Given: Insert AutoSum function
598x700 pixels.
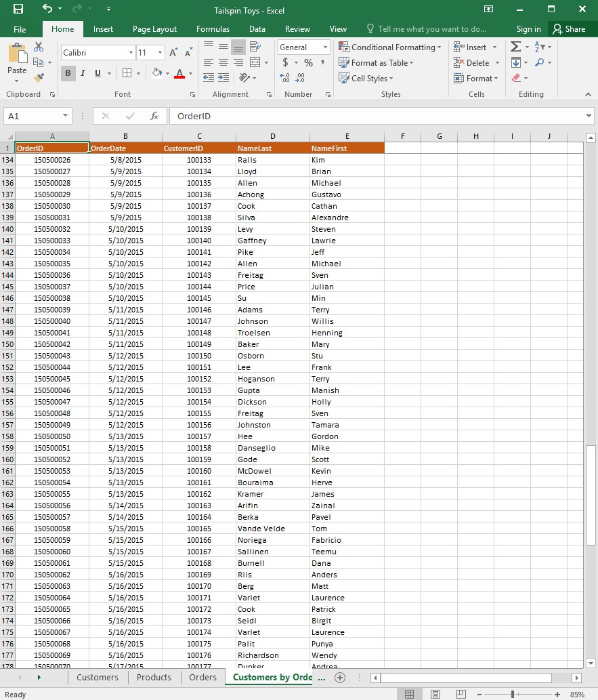Looking at the screenshot, I should coord(515,47).
